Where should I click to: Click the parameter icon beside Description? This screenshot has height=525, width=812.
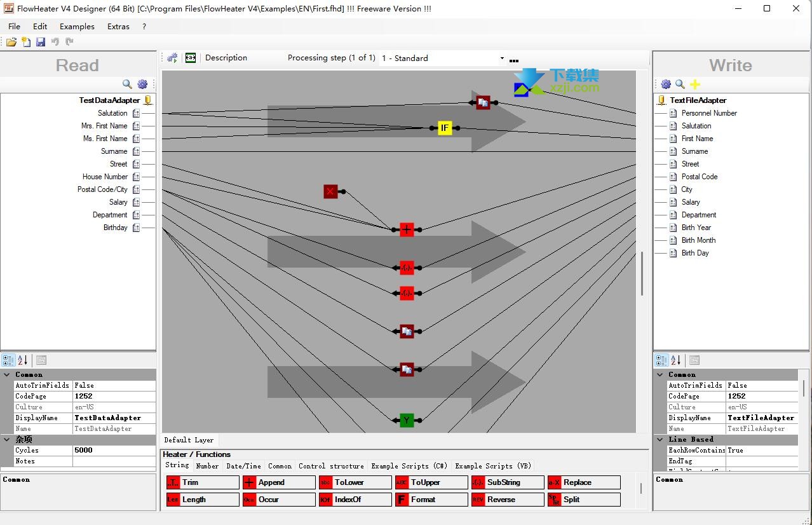tap(190, 58)
